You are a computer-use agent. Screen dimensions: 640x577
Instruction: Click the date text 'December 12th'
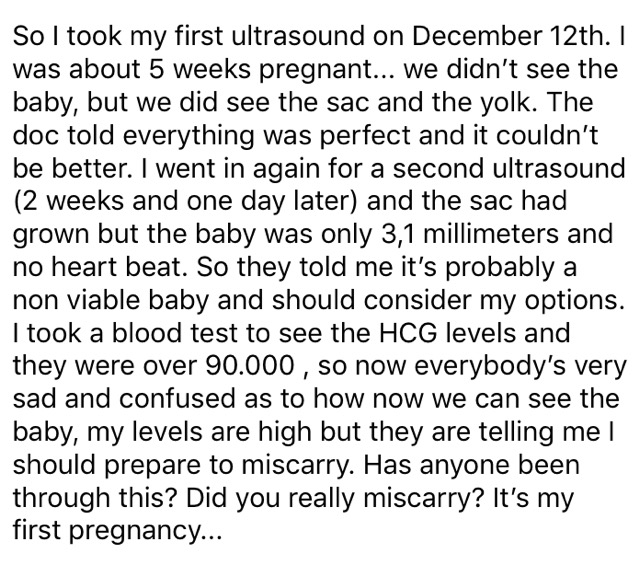click(507, 36)
